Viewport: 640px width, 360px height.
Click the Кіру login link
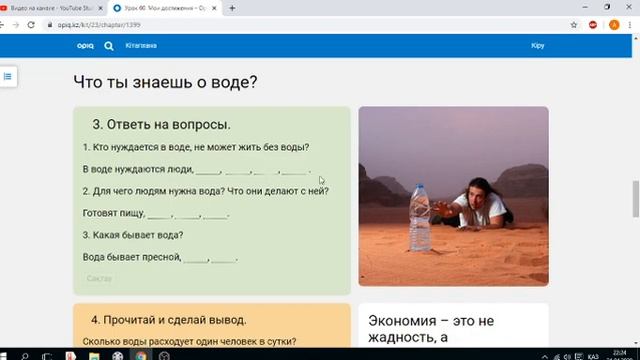538,46
